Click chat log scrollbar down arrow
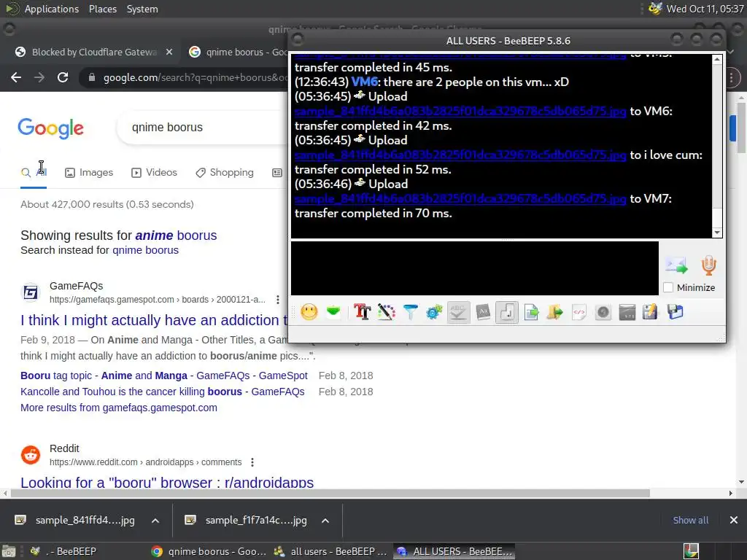 coord(717,233)
